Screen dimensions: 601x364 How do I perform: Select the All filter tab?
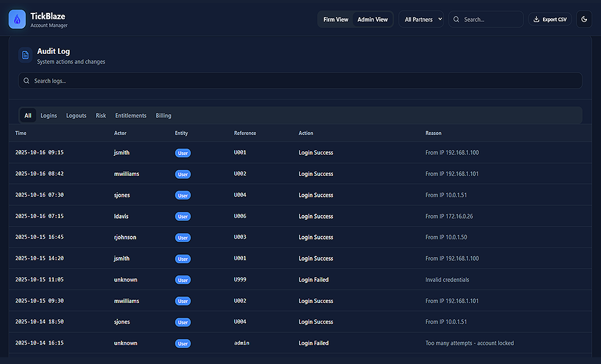click(28, 115)
